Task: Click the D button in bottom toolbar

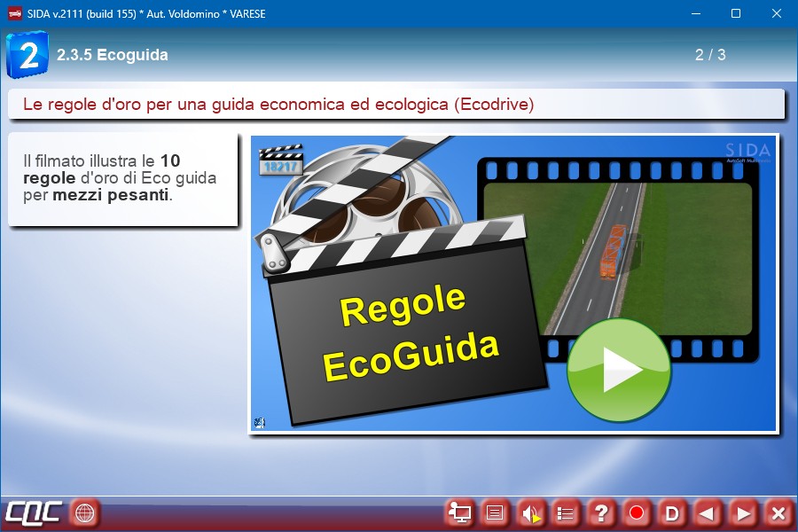Action: pos(672,512)
